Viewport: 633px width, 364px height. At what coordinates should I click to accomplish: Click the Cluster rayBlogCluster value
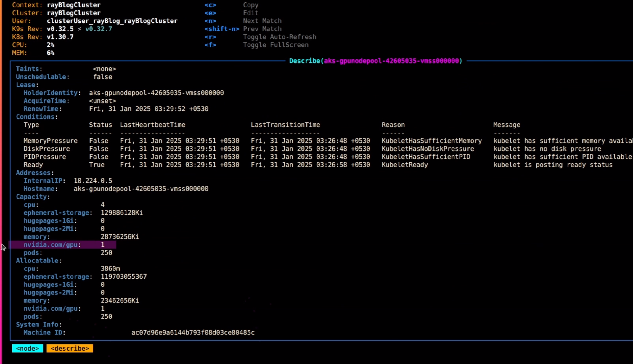click(x=74, y=13)
